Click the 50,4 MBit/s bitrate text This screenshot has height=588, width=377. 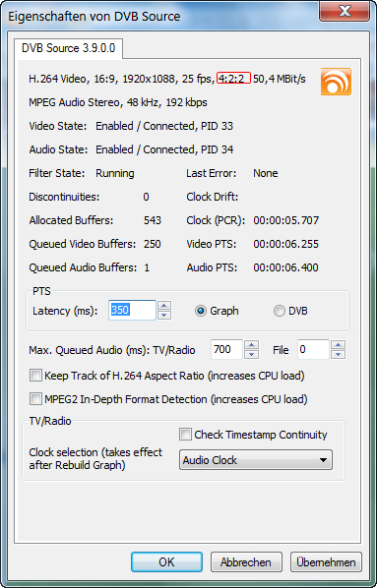[280, 79]
